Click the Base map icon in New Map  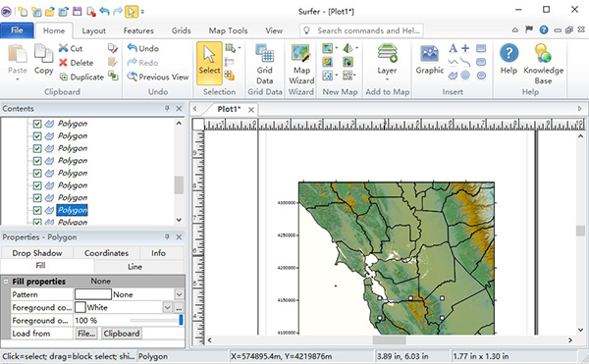pos(328,48)
